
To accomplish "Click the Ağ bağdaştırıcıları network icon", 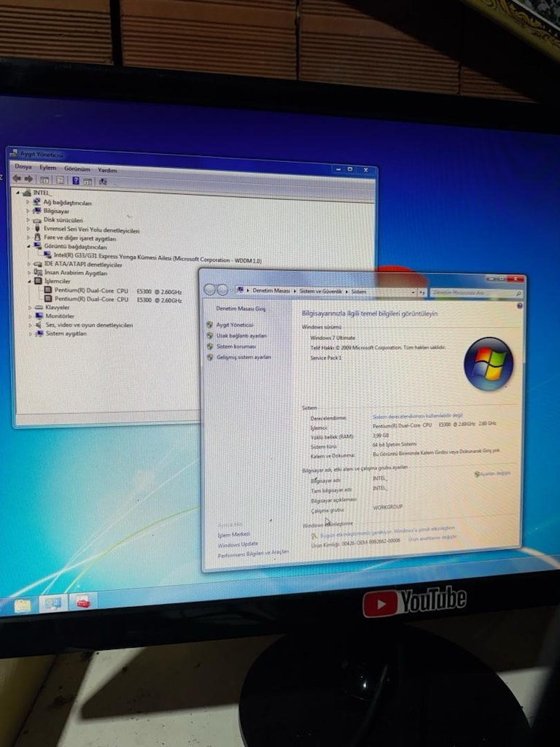I will click(36, 202).
